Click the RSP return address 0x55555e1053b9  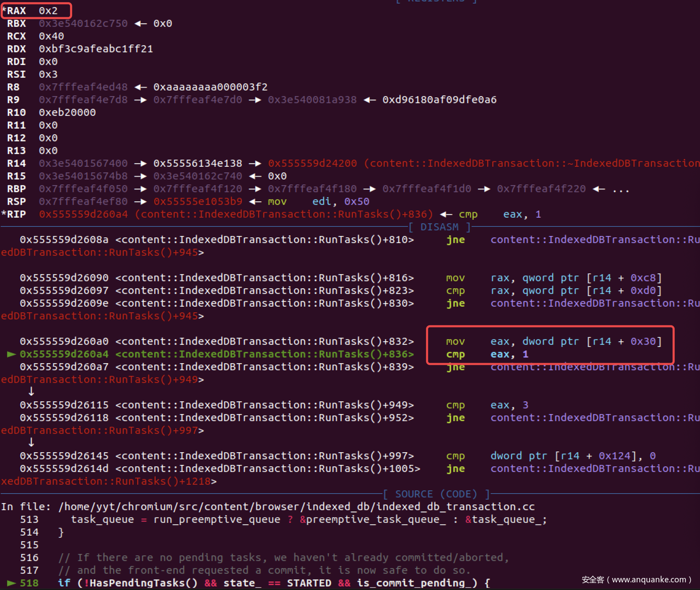(x=197, y=202)
